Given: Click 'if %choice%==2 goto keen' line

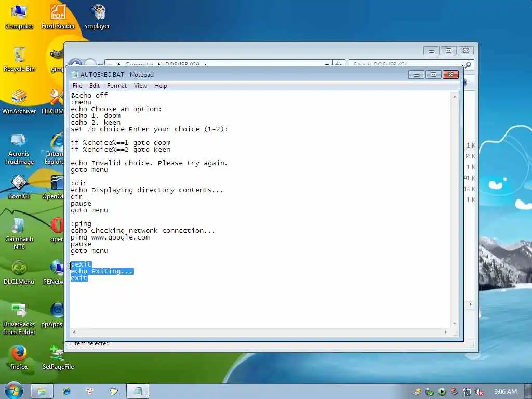Looking at the screenshot, I should 121,150.
